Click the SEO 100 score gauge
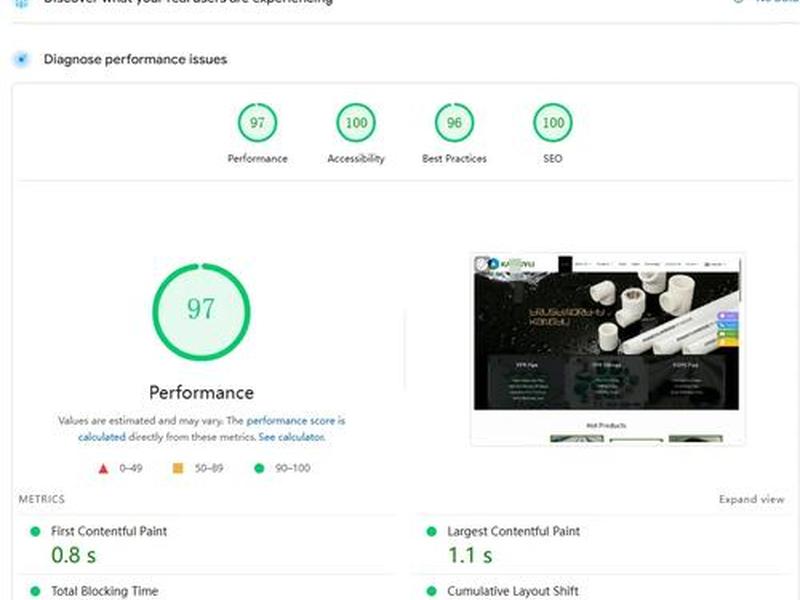Screen dimensions: 800x600 [553, 122]
